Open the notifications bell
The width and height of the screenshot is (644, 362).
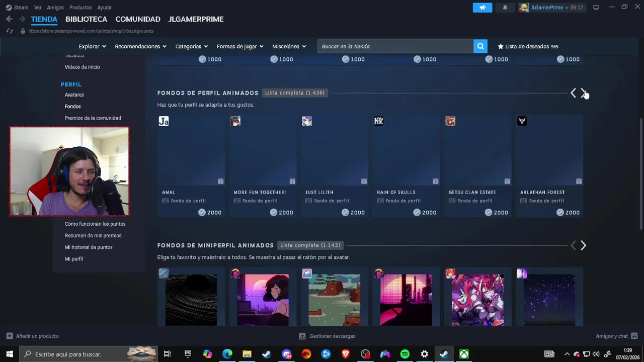(505, 8)
